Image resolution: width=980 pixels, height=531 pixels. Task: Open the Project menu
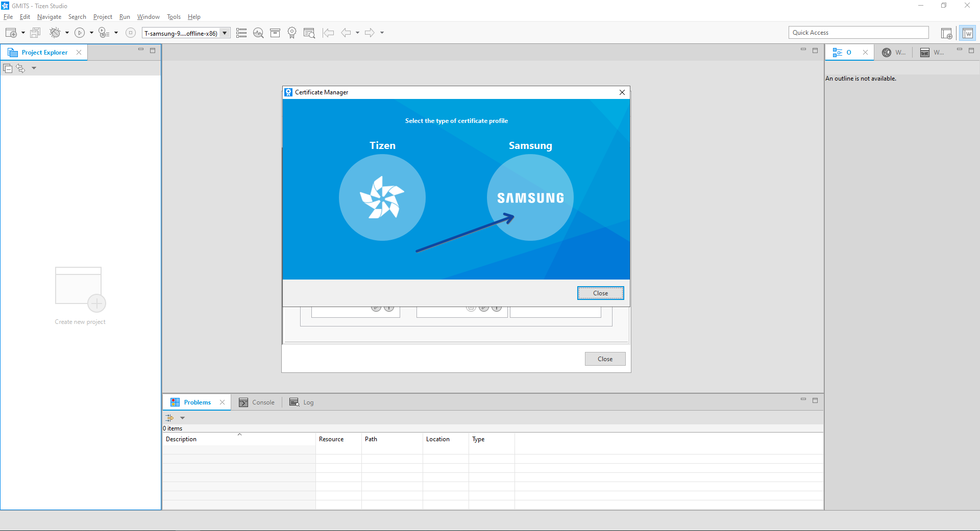103,17
